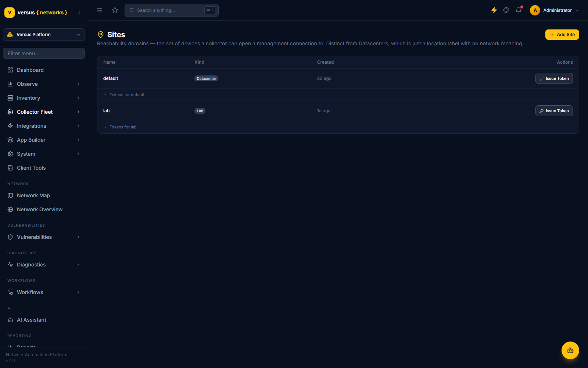Click the Collector Fleet chip icon

pyautogui.click(x=10, y=112)
